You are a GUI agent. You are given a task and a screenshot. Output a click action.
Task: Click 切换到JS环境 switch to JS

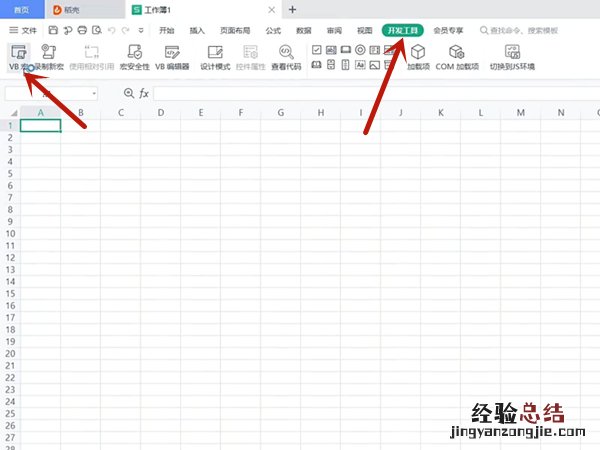point(512,57)
